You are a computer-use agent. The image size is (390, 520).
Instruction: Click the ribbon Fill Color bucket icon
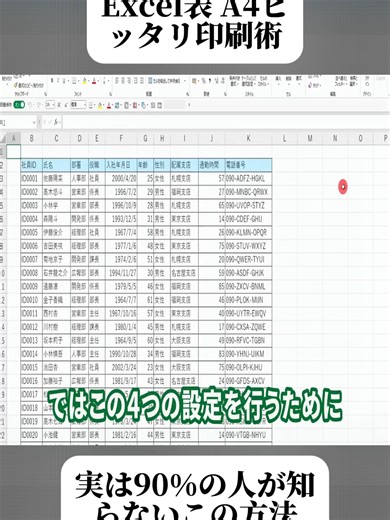[85, 81]
